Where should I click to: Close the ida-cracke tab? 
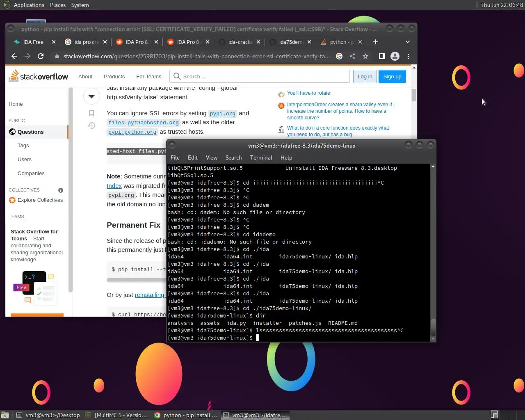(258, 42)
